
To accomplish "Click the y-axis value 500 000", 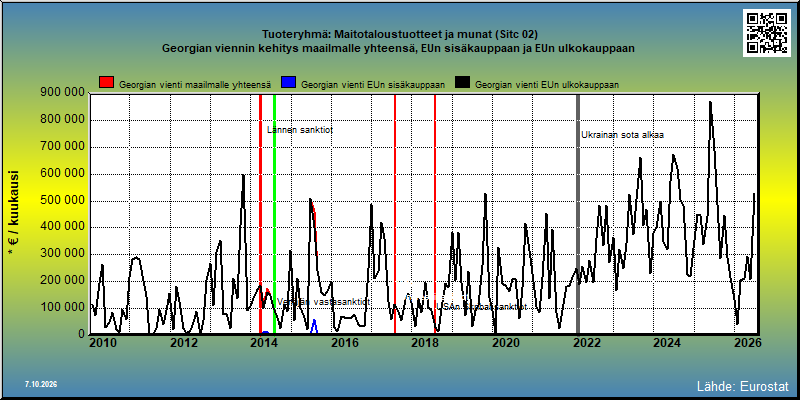I will point(62,201).
